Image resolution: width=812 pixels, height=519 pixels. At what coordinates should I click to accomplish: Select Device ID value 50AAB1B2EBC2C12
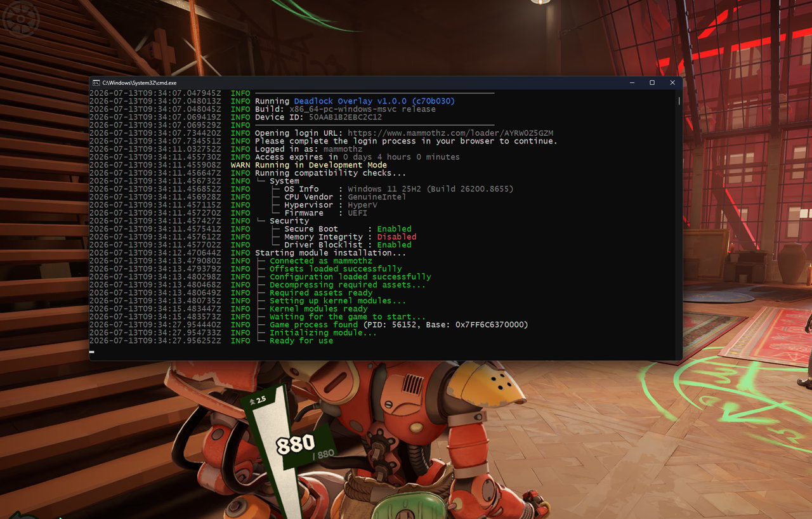click(345, 117)
